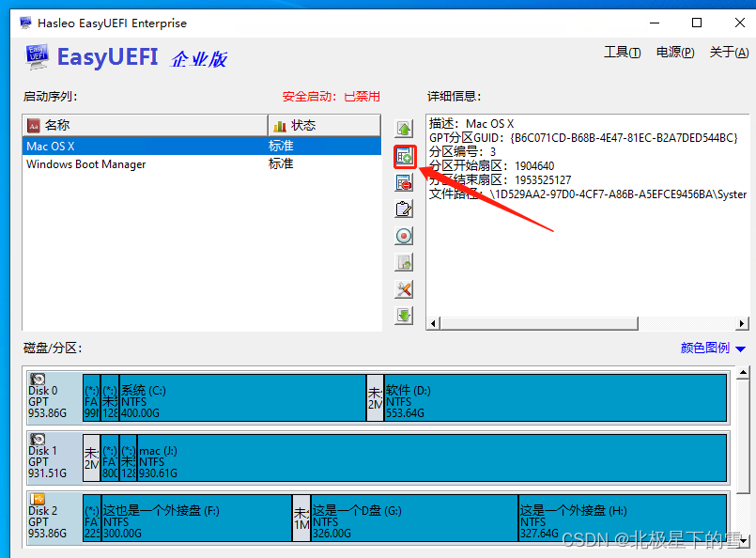The image size is (756, 558).
Task: Click the Disk 2 USB drive icon
Action: tap(38, 499)
